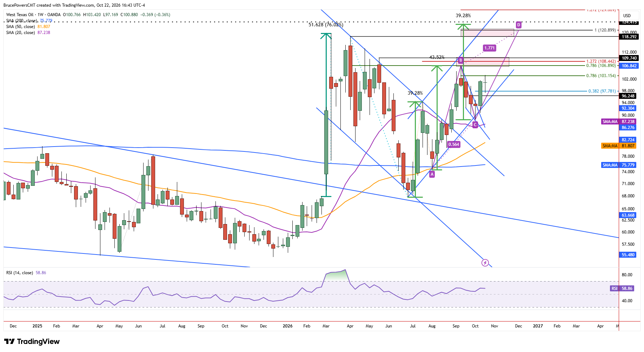The height and width of the screenshot is (352, 644).
Task: Select the SMA (20, close) legend entry
Action: (28, 33)
